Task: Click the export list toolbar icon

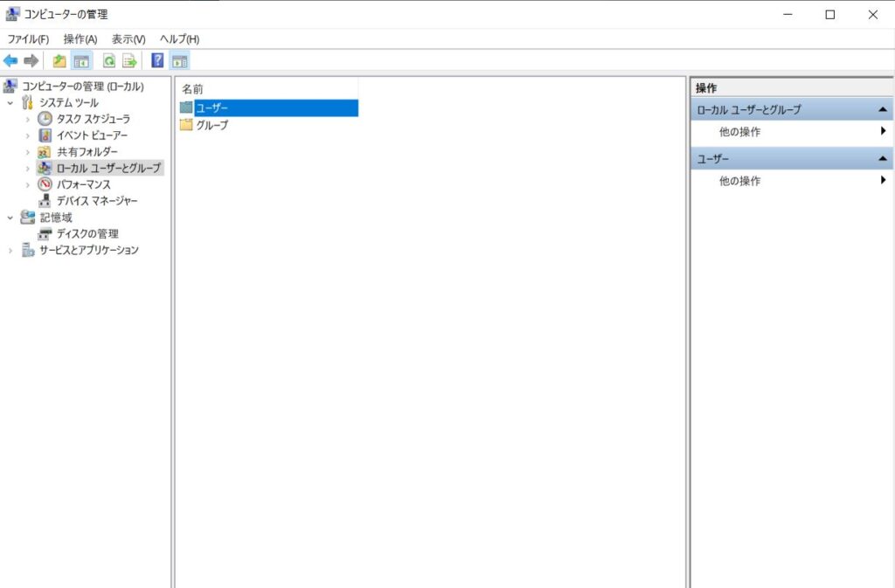Action: coord(129,60)
